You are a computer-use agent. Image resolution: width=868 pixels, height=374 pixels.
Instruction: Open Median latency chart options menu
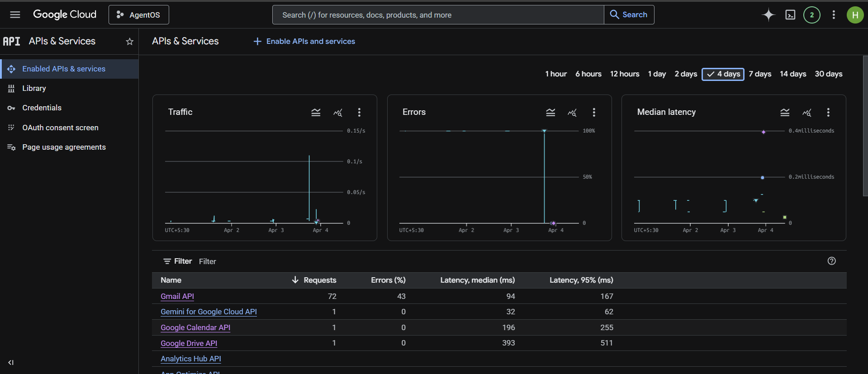(x=828, y=112)
